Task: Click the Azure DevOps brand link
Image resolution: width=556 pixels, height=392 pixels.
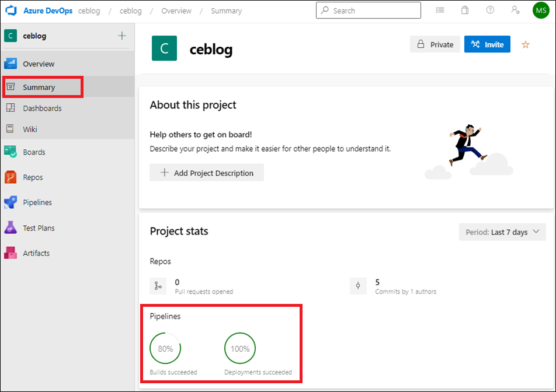Action: click(x=48, y=10)
